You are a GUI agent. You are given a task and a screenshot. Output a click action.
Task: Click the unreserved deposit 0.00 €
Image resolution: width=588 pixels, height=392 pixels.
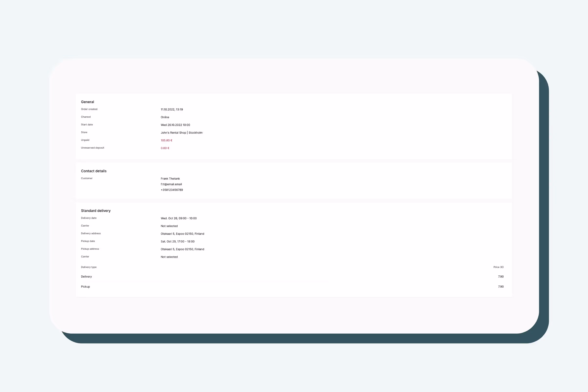(165, 148)
